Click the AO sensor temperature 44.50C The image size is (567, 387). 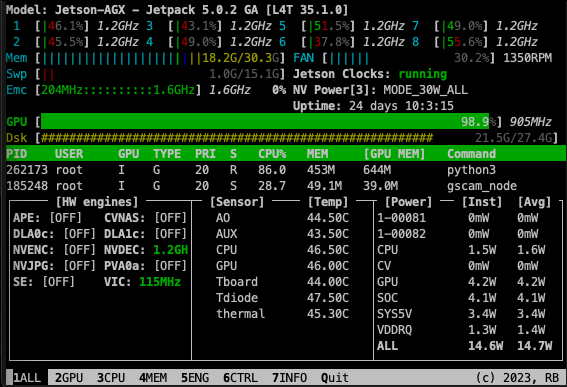(x=328, y=218)
